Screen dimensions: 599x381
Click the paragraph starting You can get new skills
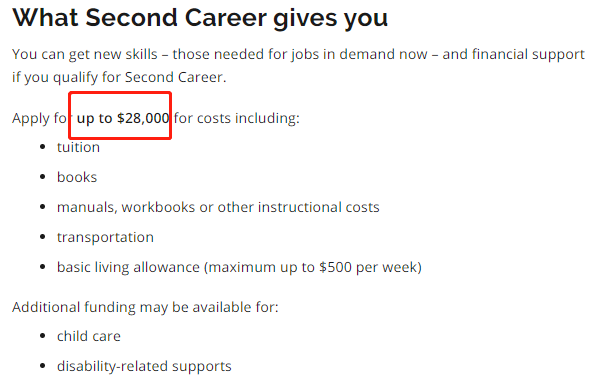[x=298, y=66]
